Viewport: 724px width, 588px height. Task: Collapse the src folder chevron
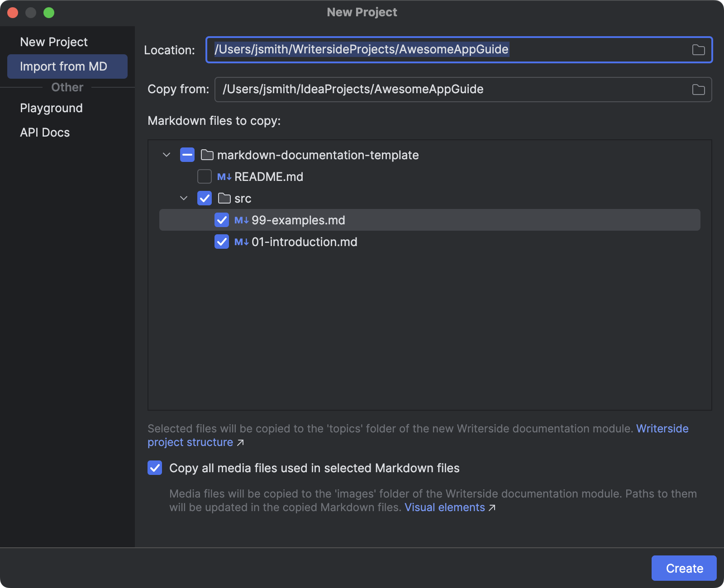(184, 199)
